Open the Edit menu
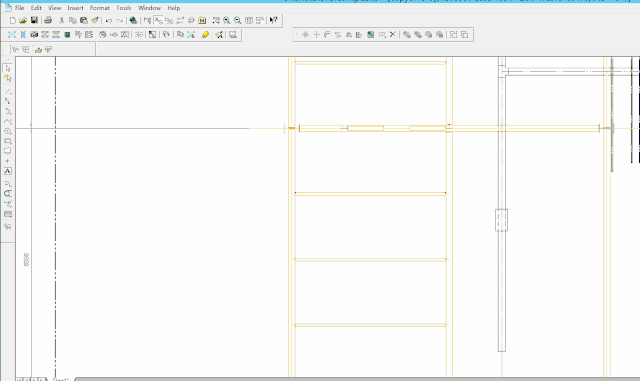640x381 pixels. coord(36,8)
